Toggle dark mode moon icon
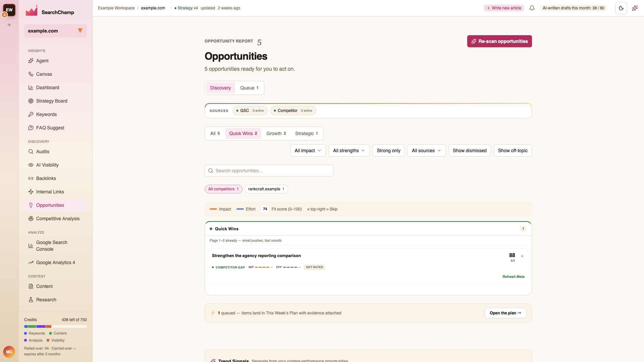 tap(621, 8)
